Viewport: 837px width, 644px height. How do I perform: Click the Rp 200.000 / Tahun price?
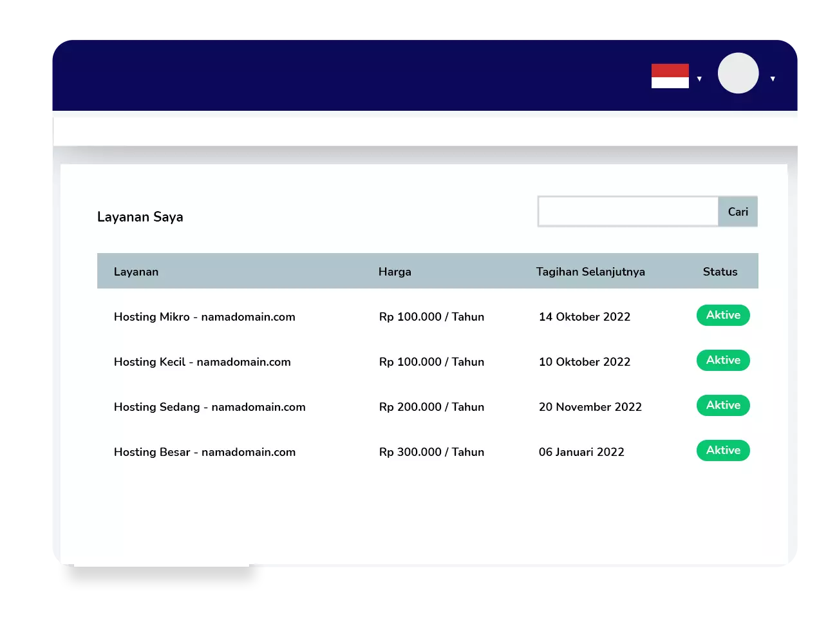tap(431, 407)
